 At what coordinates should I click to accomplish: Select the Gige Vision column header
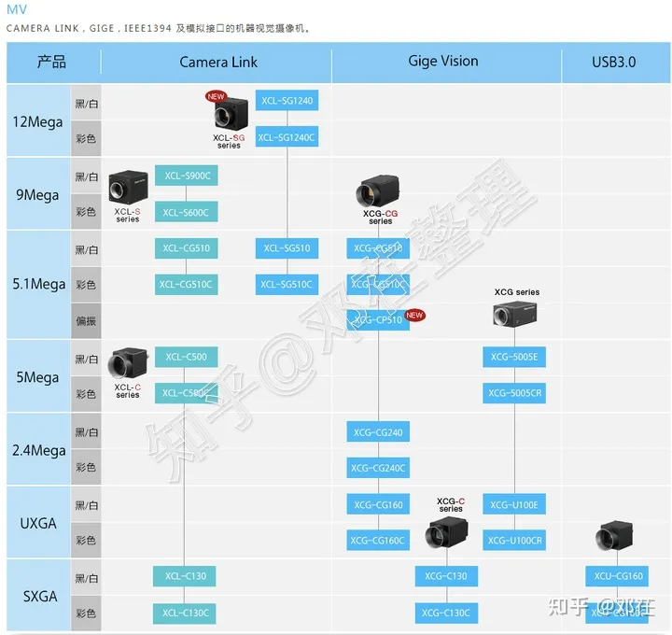(443, 62)
